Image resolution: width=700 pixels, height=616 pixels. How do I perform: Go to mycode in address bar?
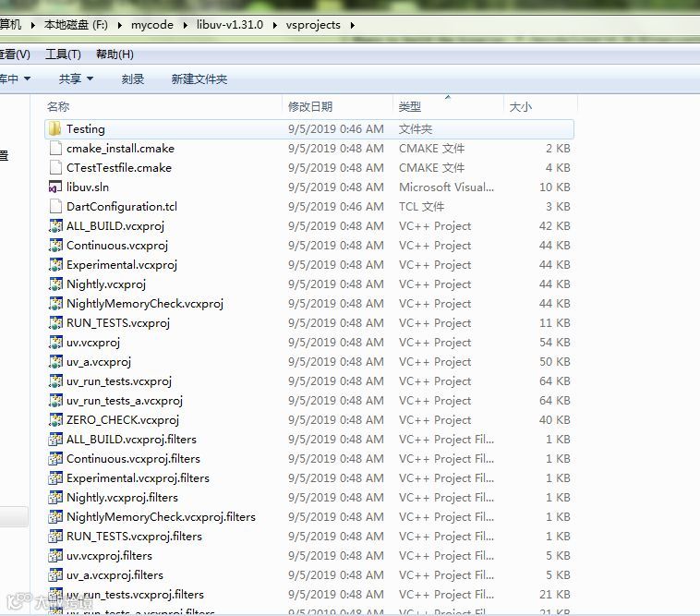click(152, 25)
